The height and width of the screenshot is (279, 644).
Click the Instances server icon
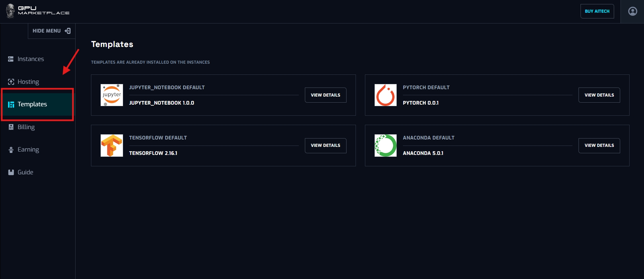[11, 59]
